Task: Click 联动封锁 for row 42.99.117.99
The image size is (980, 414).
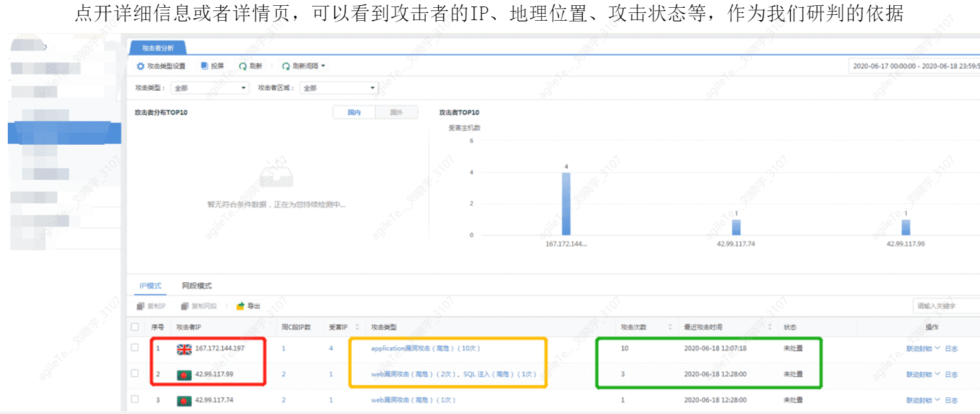Action: 919,374
